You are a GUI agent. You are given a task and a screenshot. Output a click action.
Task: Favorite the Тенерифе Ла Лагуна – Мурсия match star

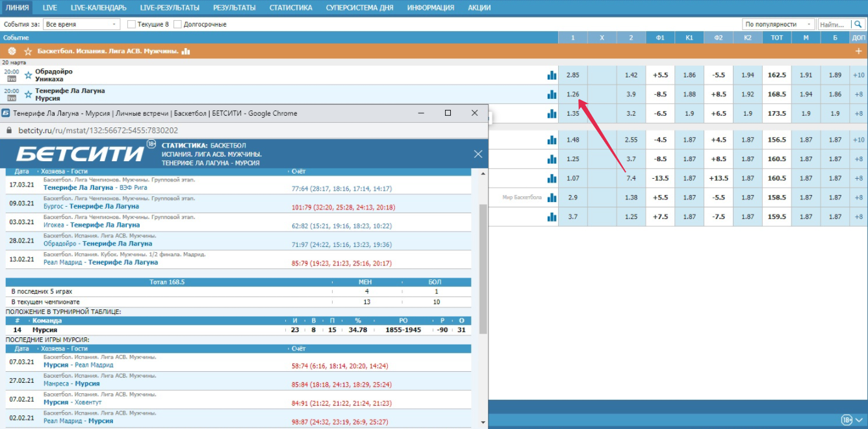28,95
